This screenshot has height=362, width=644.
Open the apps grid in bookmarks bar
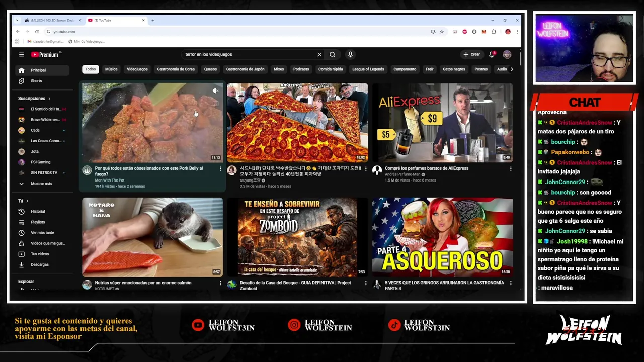coord(17,41)
